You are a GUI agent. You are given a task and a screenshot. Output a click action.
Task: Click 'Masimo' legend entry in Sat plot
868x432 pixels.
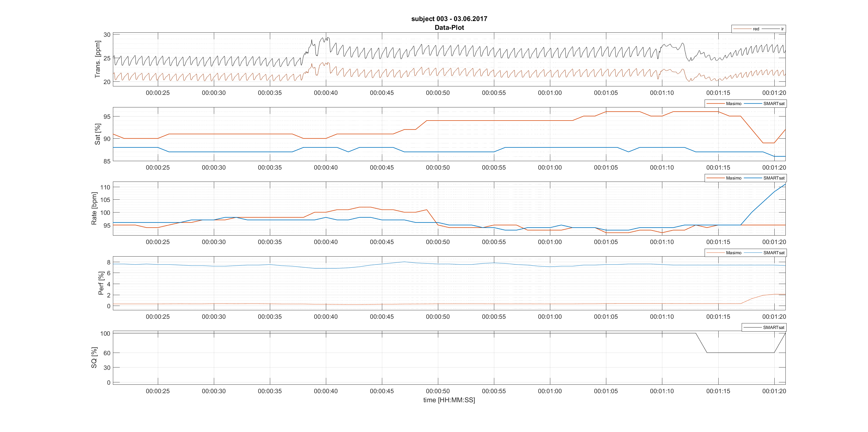coord(733,104)
